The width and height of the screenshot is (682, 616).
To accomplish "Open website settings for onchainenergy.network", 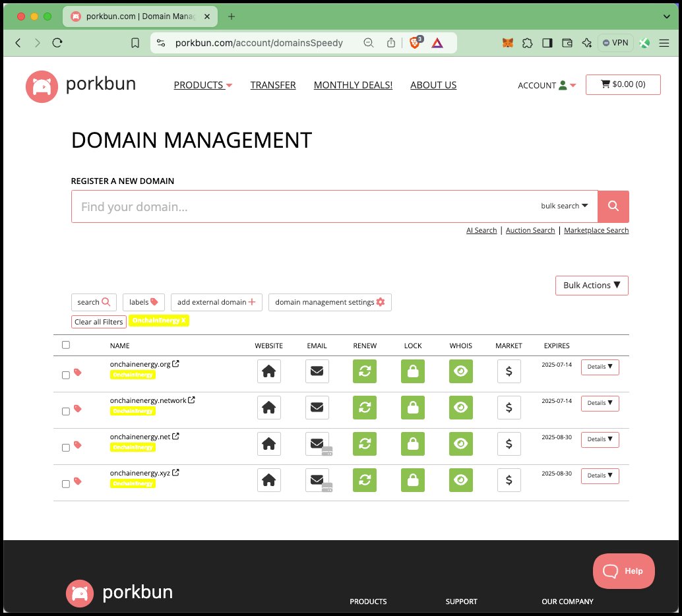I will 269,407.
